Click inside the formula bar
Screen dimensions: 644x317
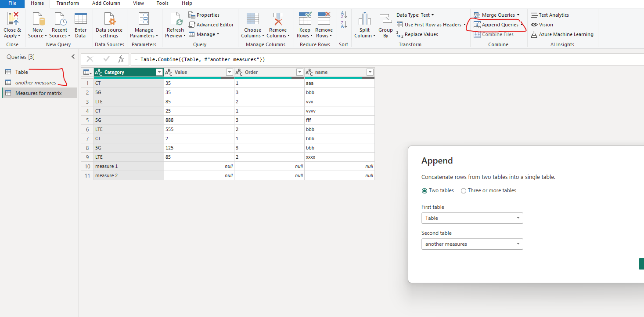tap(386, 59)
